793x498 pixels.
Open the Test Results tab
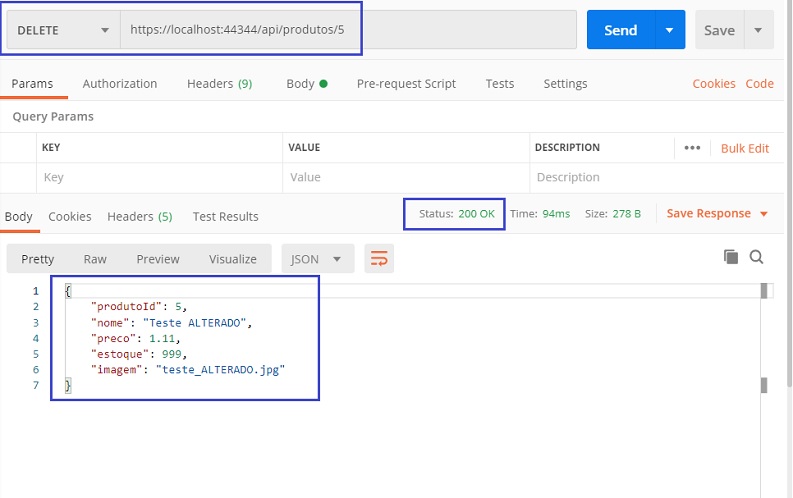pyautogui.click(x=226, y=217)
